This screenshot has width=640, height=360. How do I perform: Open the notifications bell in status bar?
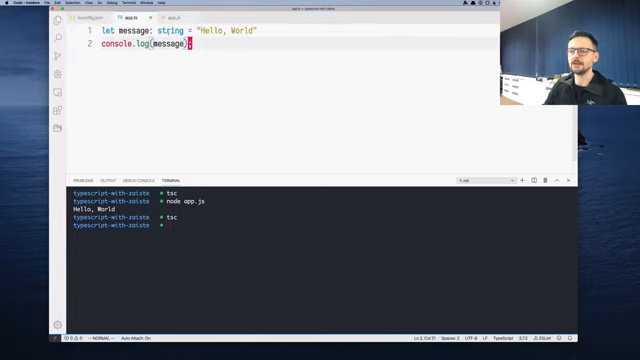570,338
